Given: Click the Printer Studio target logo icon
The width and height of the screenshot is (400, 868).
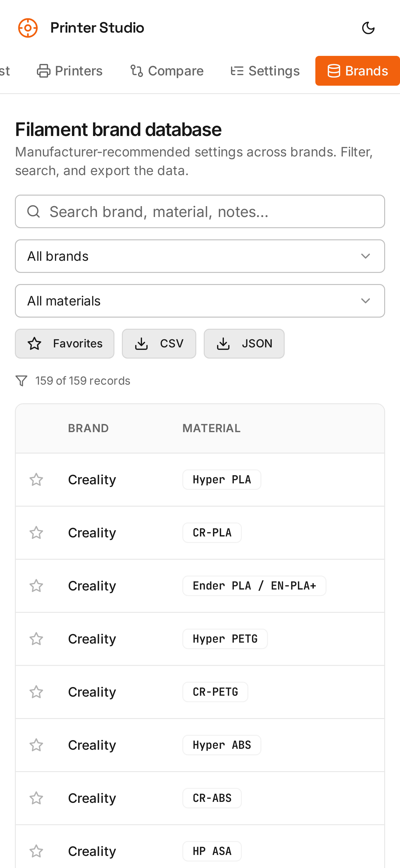Looking at the screenshot, I should (x=28, y=28).
